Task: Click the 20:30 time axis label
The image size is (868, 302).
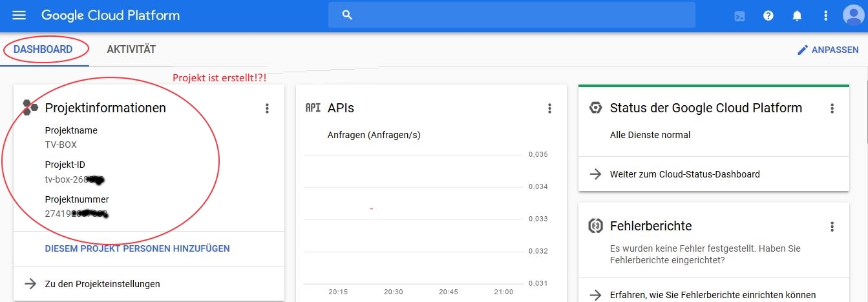Action: coord(393,292)
